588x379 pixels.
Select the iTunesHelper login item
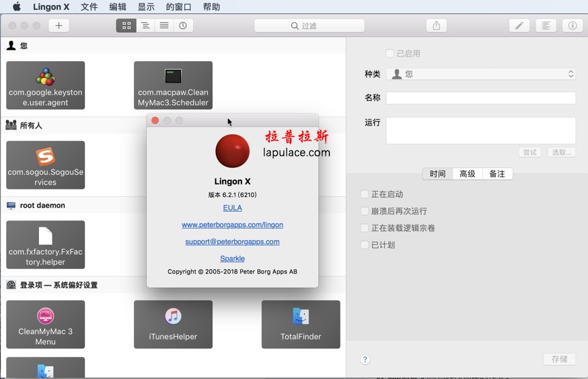click(173, 324)
